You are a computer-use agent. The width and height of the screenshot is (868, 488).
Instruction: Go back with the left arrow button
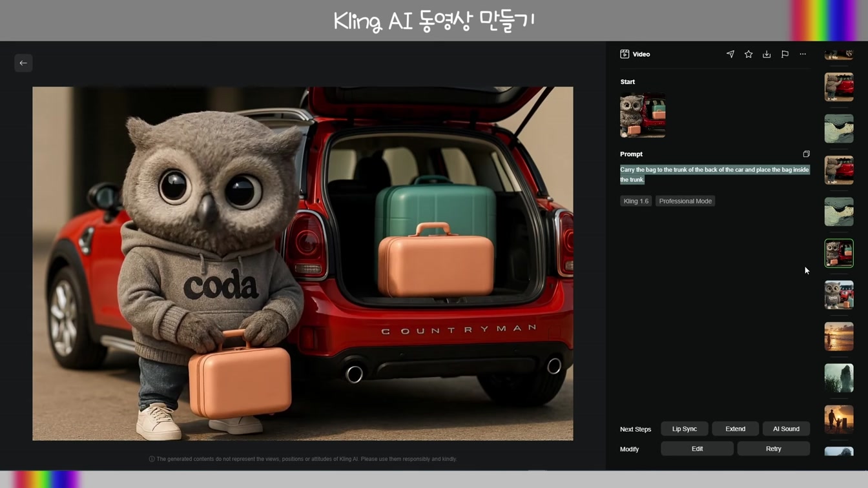click(x=23, y=63)
